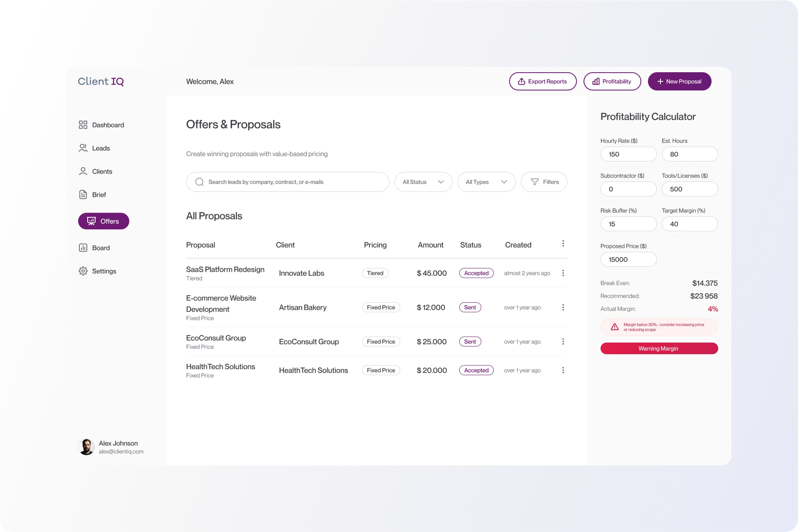This screenshot has height=532, width=798.
Task: Click the Warning Margin indicator bar
Action: coord(658,348)
